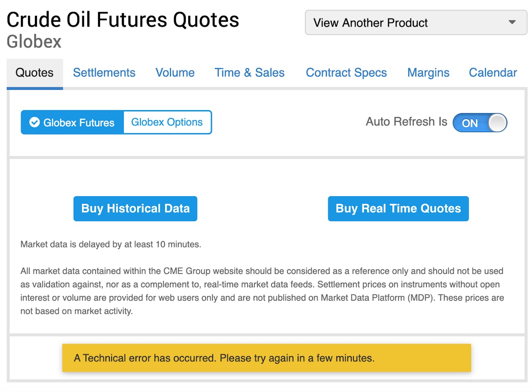Select the Quotes tab
532x392 pixels.
[34, 73]
